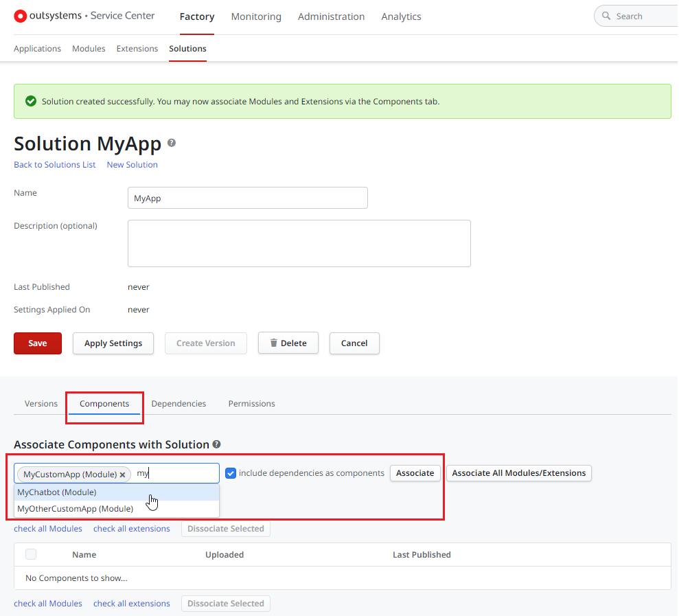
Task: Uncheck include dependencies as components
Action: coord(231,473)
